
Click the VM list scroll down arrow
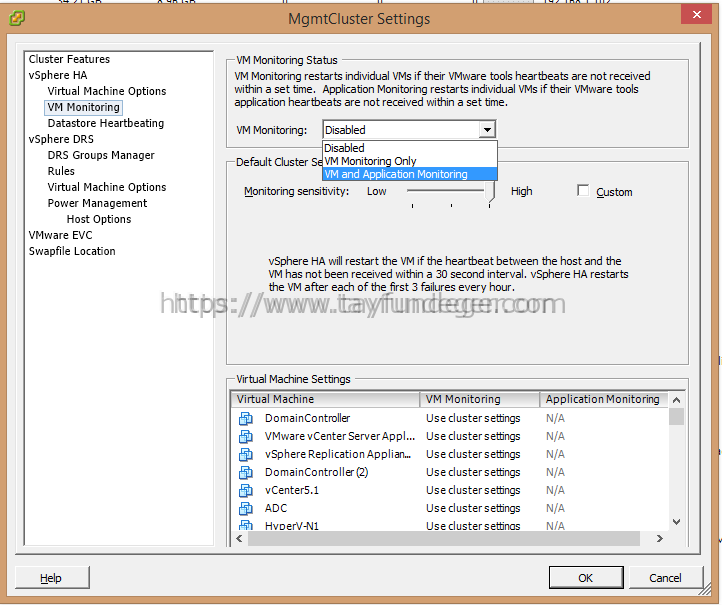[x=676, y=522]
